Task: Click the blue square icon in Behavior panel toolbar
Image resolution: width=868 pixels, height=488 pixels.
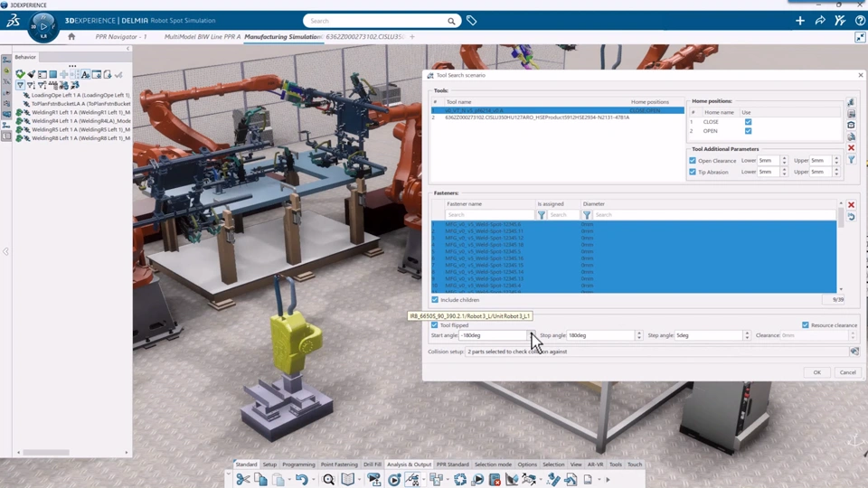Action: (53, 74)
